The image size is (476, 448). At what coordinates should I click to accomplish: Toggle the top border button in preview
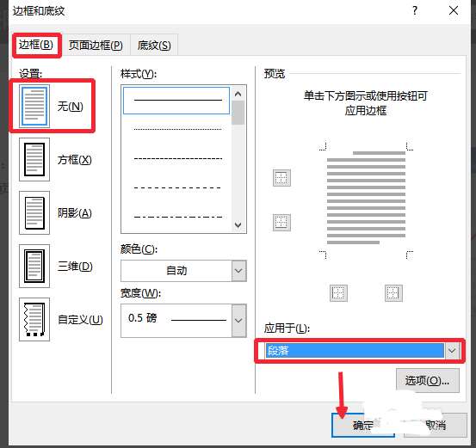pos(281,178)
